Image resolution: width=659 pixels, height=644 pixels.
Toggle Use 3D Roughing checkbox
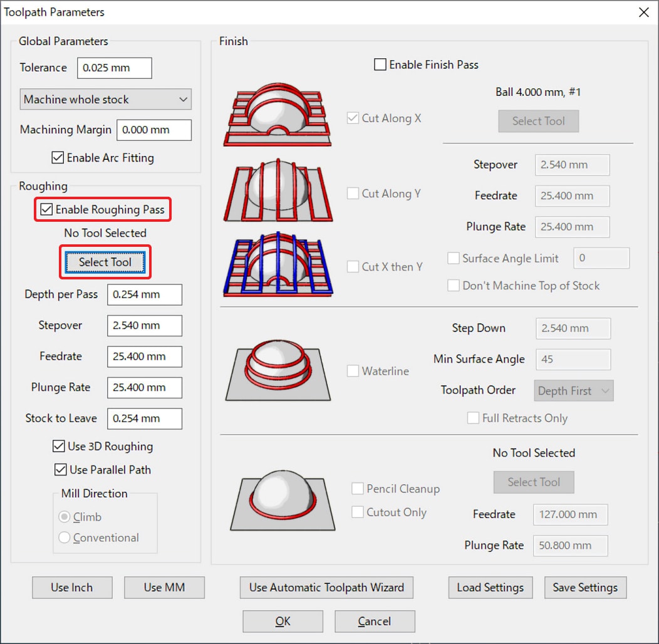[x=59, y=447]
